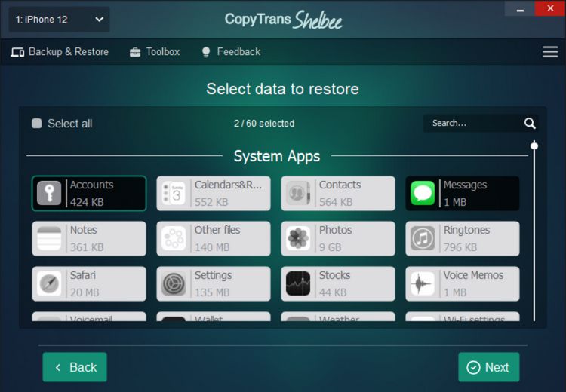Select the Photos 9 GB tile

pos(338,238)
